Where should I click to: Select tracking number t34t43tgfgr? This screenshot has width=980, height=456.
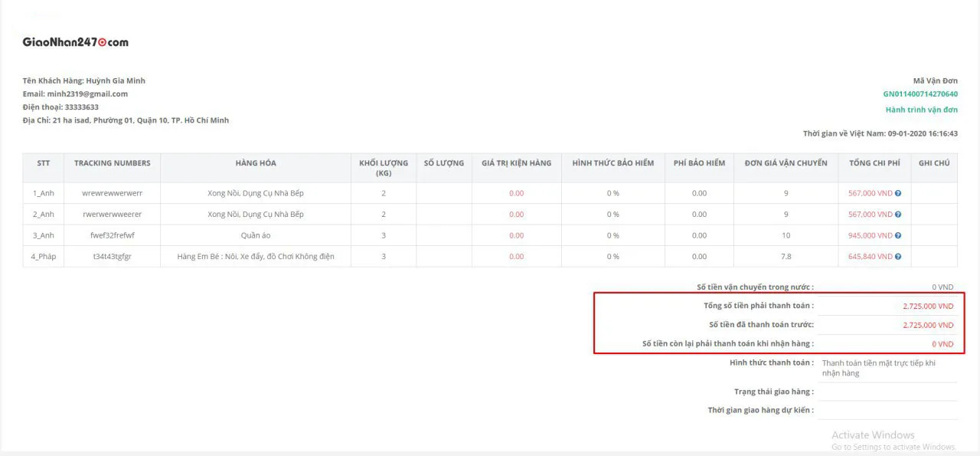click(x=113, y=257)
